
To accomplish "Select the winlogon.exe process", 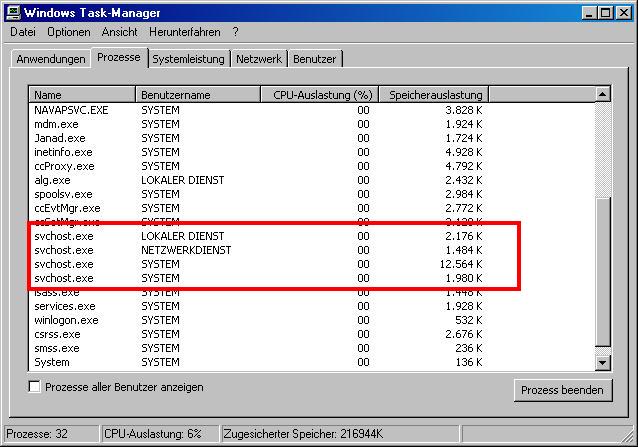I will click(x=259, y=320).
